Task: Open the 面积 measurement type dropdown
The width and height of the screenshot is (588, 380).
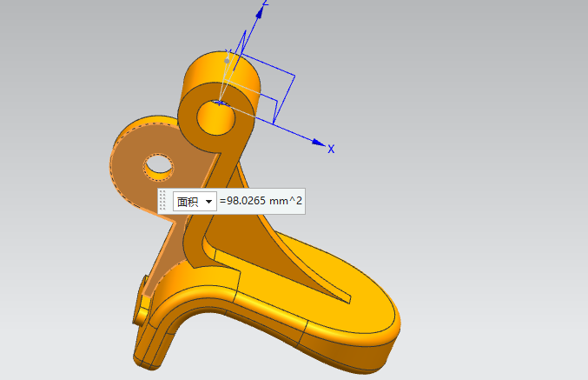Action: [x=194, y=201]
